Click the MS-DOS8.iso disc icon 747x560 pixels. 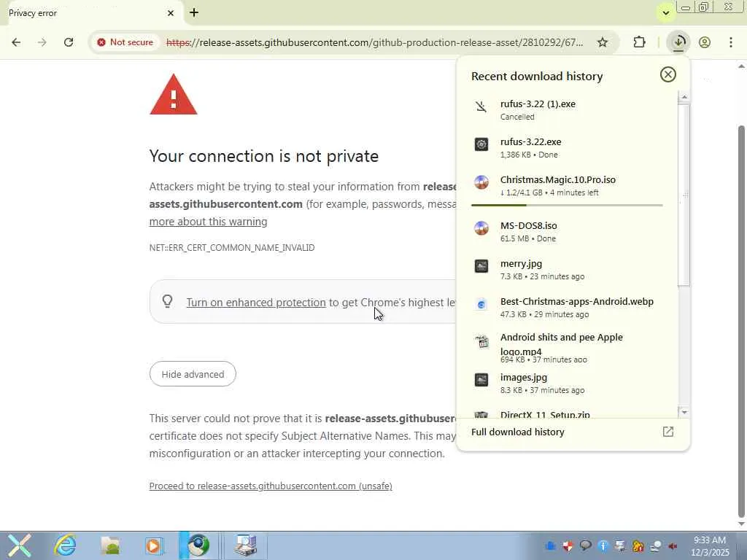click(x=481, y=228)
